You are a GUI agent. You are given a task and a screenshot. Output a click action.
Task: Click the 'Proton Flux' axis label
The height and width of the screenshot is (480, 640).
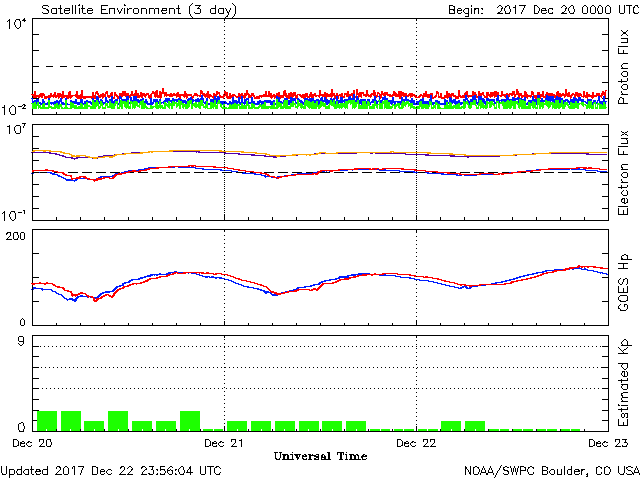(x=623, y=67)
